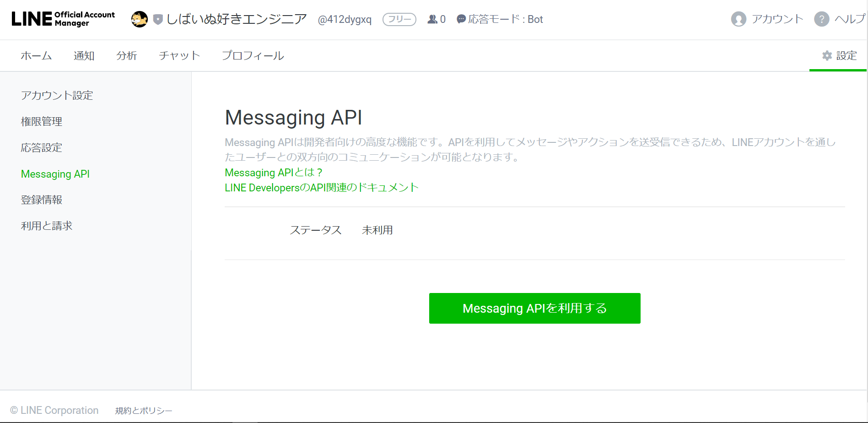The height and width of the screenshot is (423, 868).
Task: Click the Messaging API page heading
Action: tap(294, 118)
